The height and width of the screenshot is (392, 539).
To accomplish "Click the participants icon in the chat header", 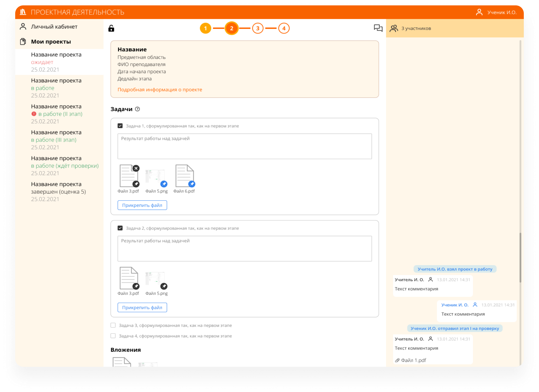I will [394, 28].
